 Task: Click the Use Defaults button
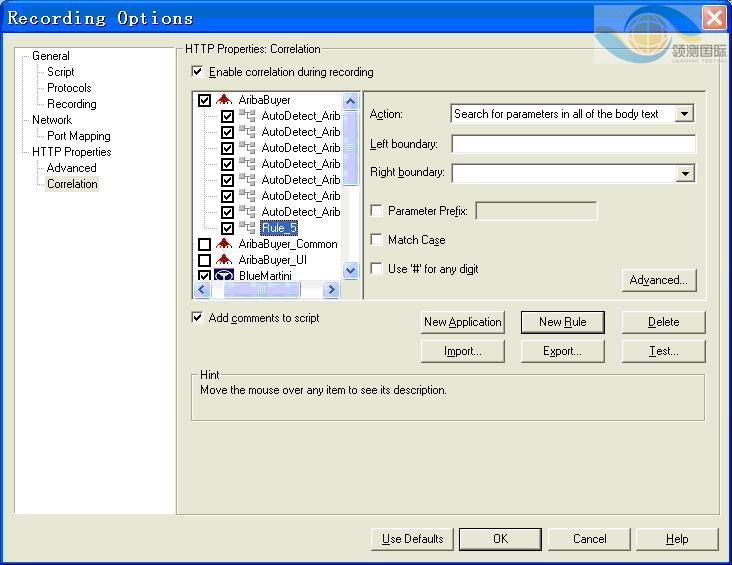click(412, 539)
